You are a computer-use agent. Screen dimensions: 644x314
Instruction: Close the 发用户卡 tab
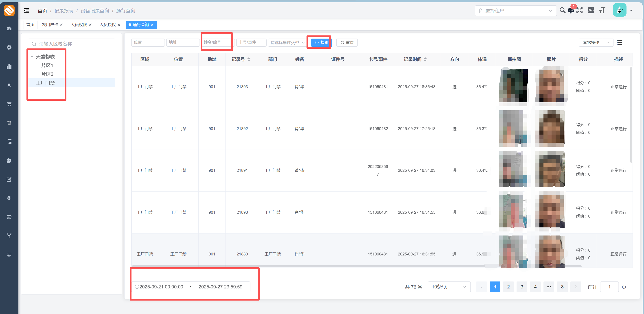[61, 25]
